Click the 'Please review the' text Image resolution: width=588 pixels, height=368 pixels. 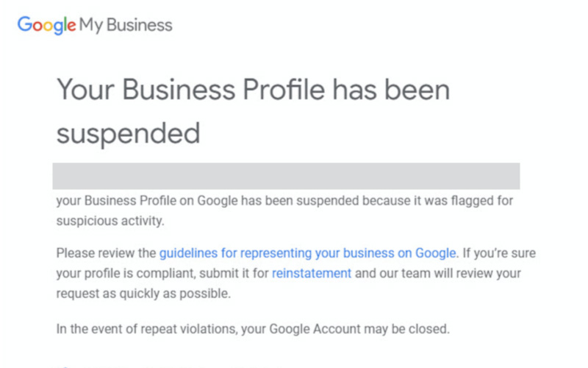click(106, 253)
